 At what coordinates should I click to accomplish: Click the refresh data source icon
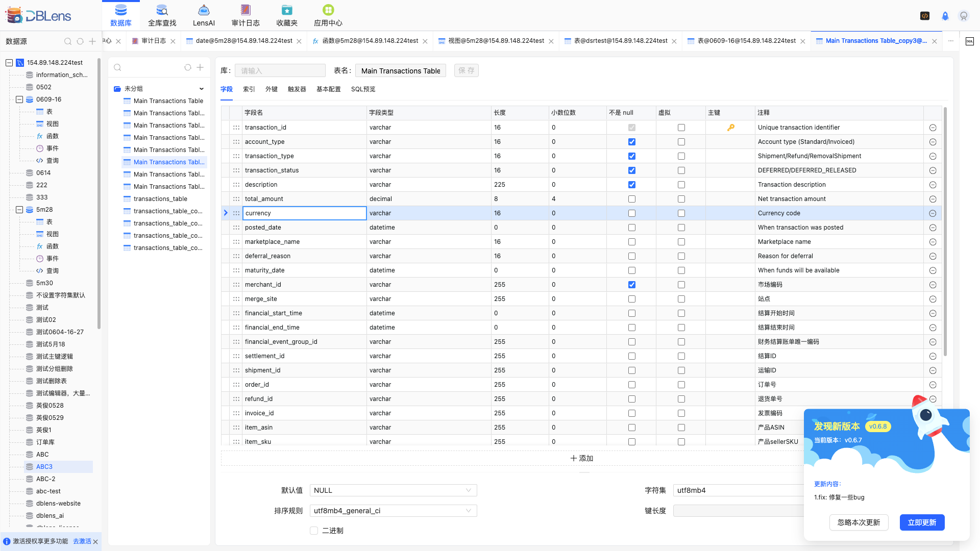pyautogui.click(x=80, y=41)
